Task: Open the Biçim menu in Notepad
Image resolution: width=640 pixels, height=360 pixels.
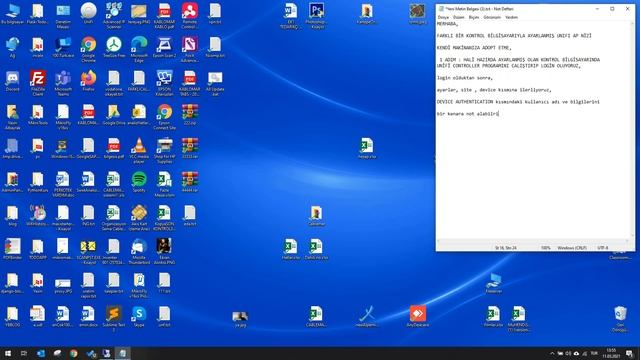Action: (474, 17)
